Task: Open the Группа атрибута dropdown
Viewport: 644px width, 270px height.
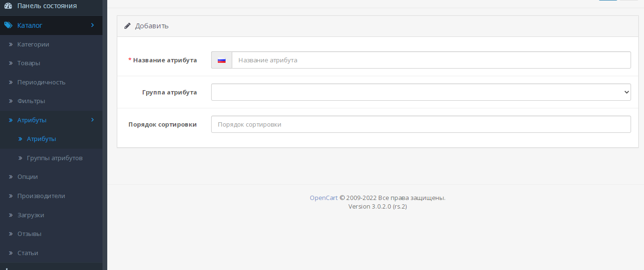Action: tap(421, 92)
